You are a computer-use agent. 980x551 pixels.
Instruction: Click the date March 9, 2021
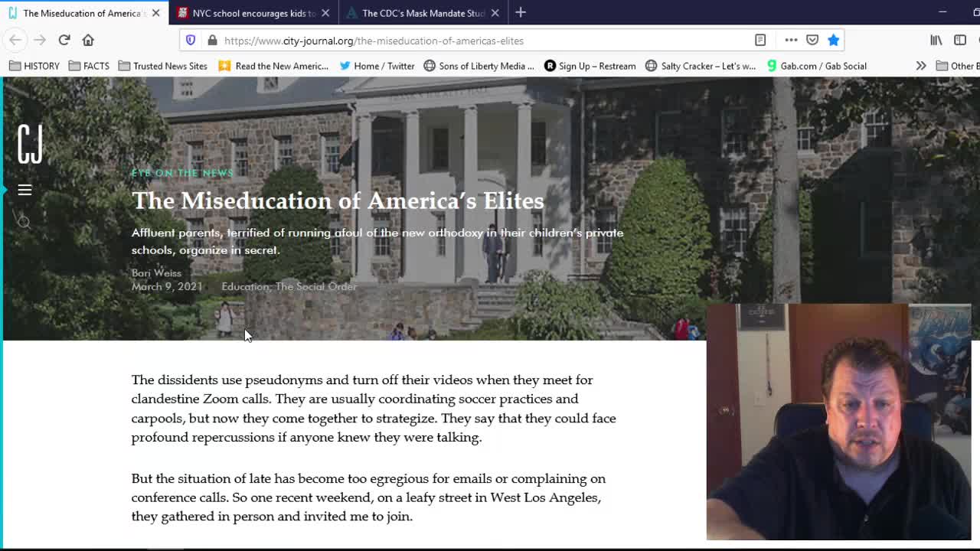(167, 286)
